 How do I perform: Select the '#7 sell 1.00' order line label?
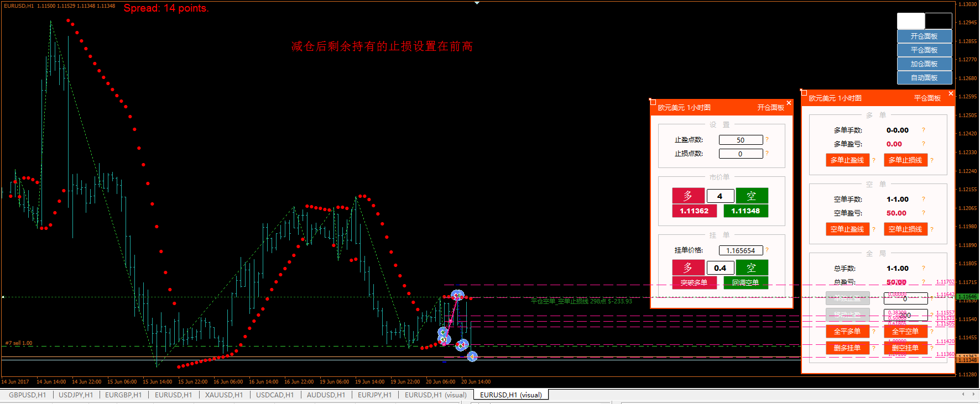point(19,343)
